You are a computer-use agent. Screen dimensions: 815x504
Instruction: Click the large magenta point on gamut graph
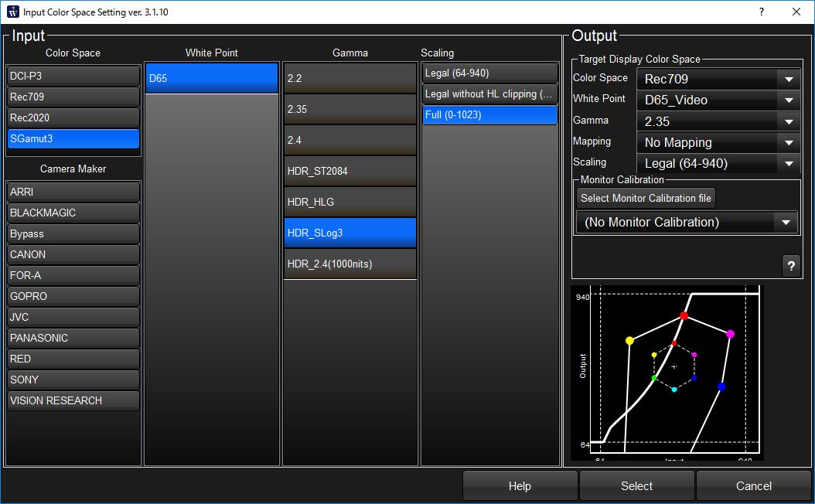730,334
